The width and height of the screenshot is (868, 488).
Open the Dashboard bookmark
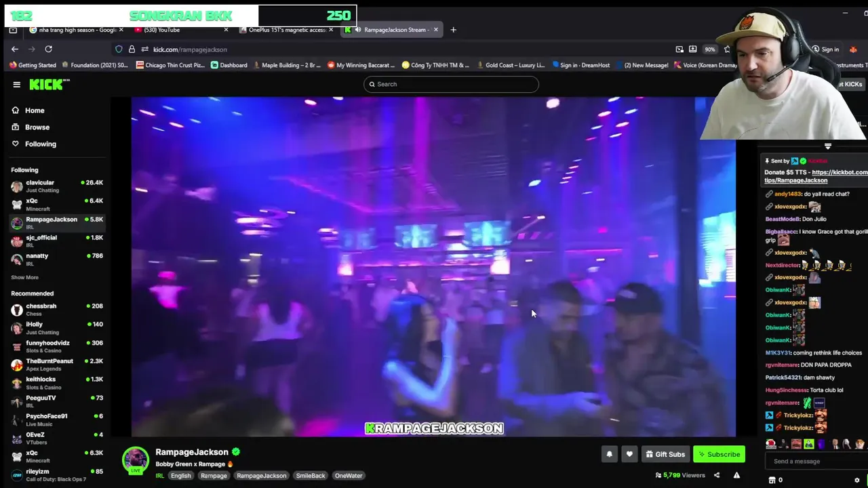tap(229, 65)
